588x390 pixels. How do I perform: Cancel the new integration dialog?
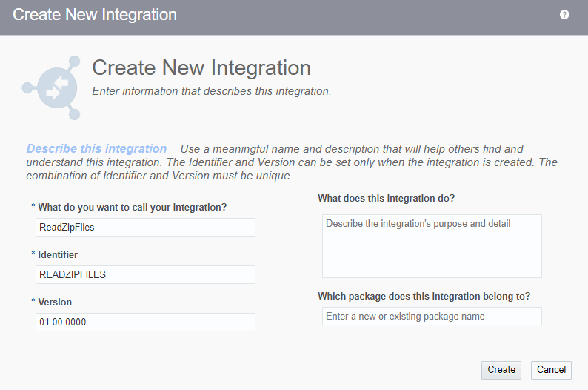point(551,370)
